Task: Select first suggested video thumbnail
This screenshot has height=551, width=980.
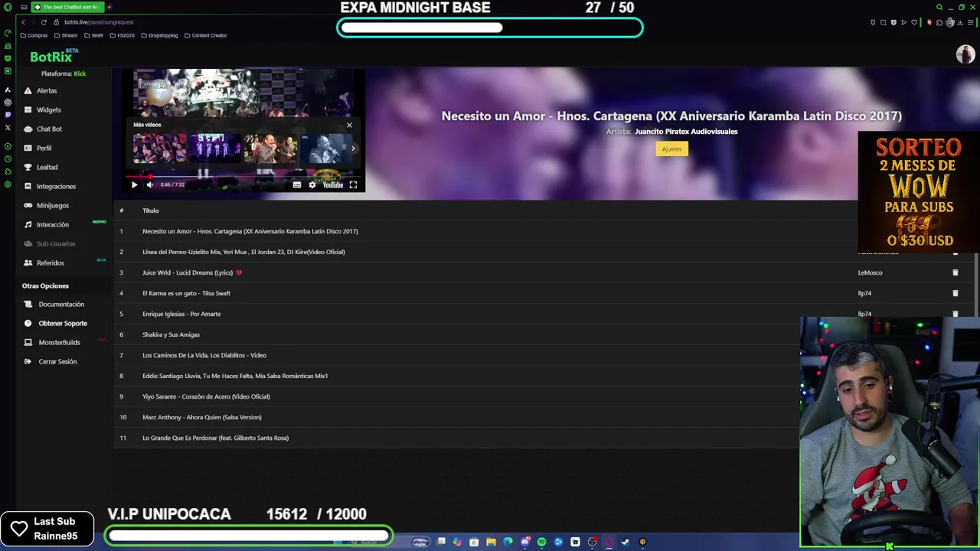Action: click(x=160, y=148)
